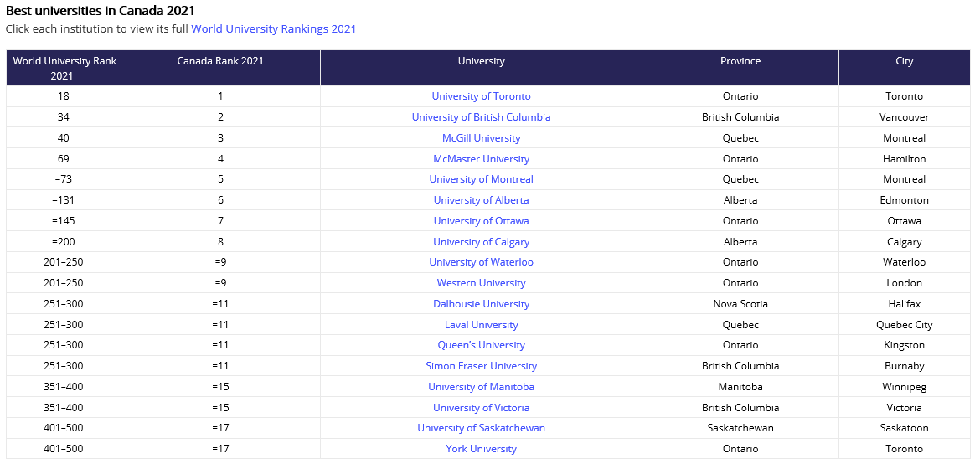
Task: Click the Saskatoon city cell
Action: click(x=905, y=428)
